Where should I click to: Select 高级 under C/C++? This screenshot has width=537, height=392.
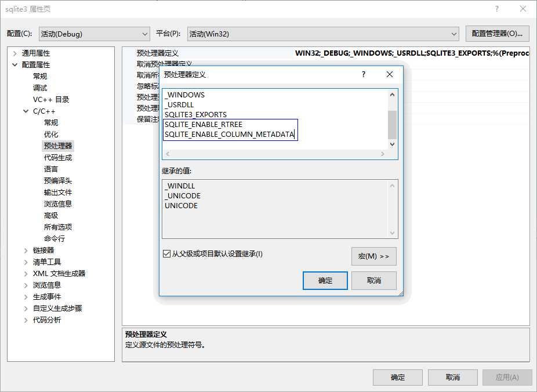point(51,215)
